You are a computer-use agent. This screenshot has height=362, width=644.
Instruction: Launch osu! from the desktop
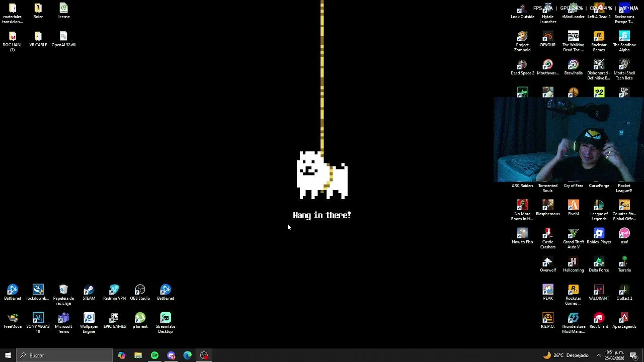click(x=624, y=236)
